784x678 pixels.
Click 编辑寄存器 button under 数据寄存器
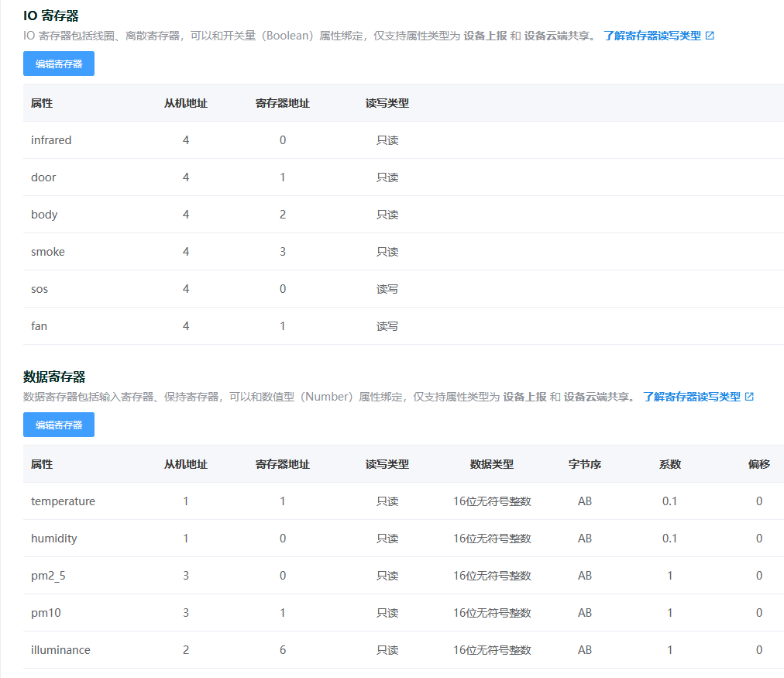pyautogui.click(x=58, y=425)
